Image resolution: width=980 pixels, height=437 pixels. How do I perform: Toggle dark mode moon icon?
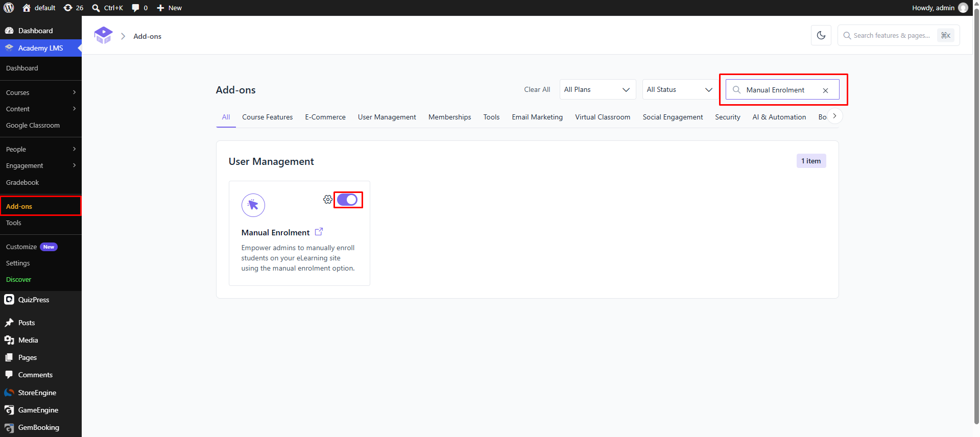821,35
